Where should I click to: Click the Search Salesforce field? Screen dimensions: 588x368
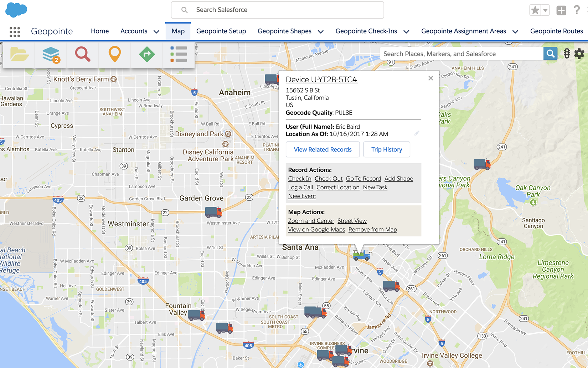277,10
